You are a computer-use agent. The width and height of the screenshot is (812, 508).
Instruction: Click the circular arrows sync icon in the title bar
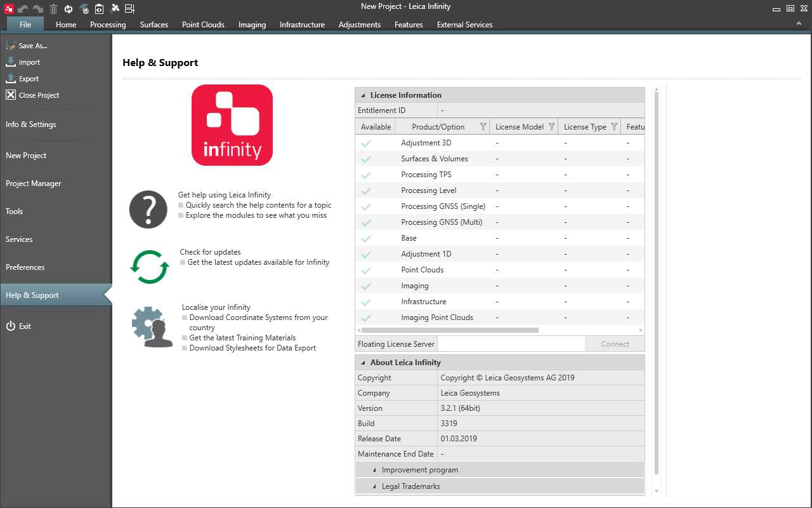pyautogui.click(x=69, y=8)
